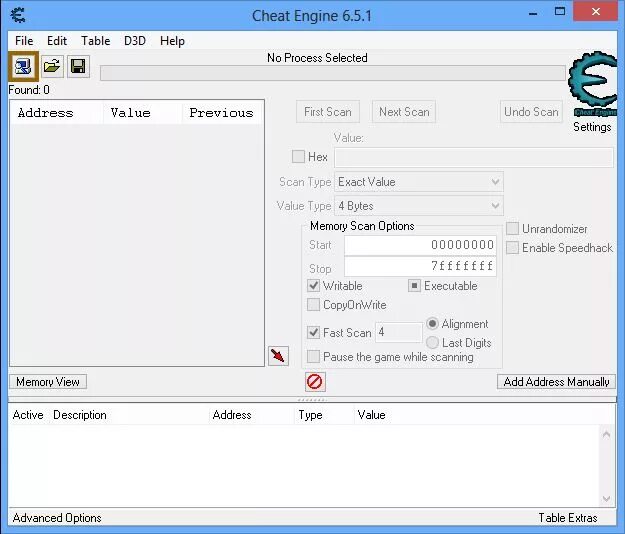Click the No Process Selected label
The width and height of the screenshot is (625, 534).
tap(317, 58)
